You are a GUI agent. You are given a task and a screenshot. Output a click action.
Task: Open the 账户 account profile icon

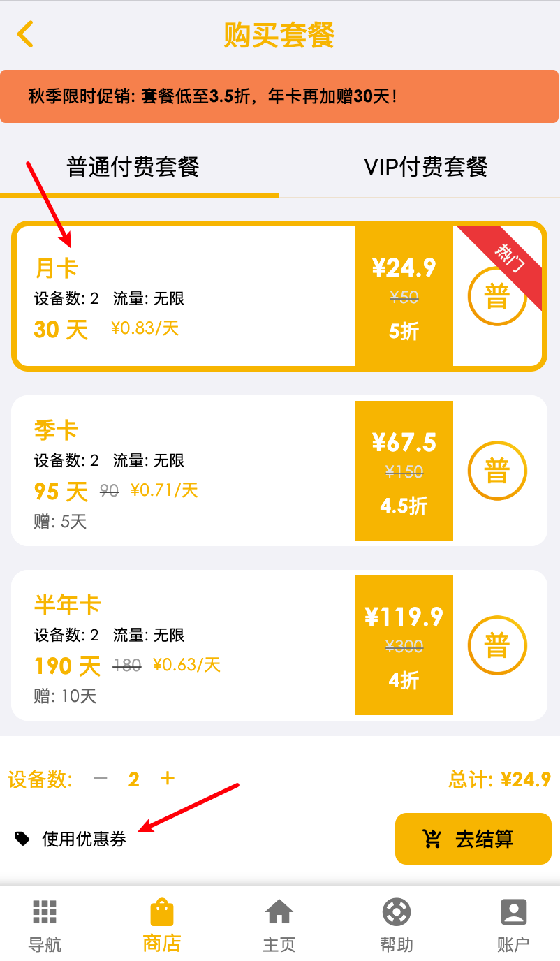[514, 913]
